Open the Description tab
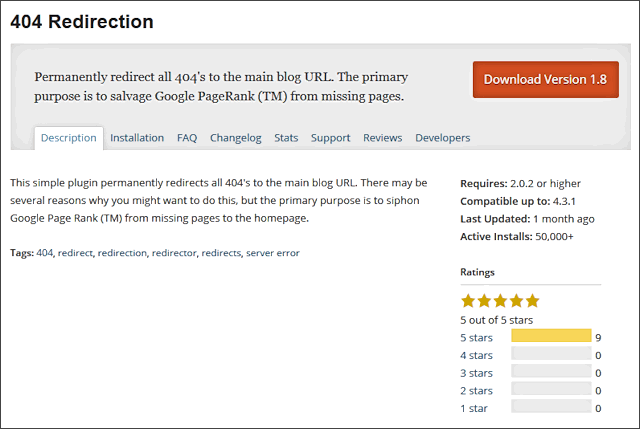 [69, 138]
